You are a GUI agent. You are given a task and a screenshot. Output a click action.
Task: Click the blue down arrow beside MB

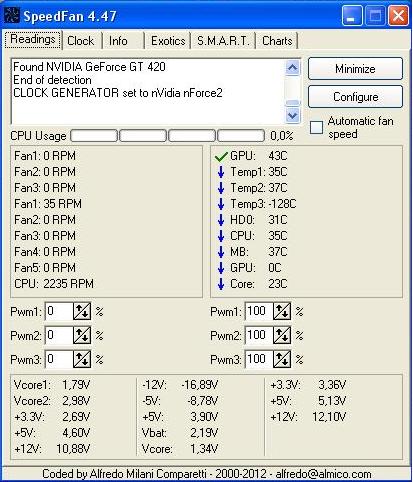221,252
